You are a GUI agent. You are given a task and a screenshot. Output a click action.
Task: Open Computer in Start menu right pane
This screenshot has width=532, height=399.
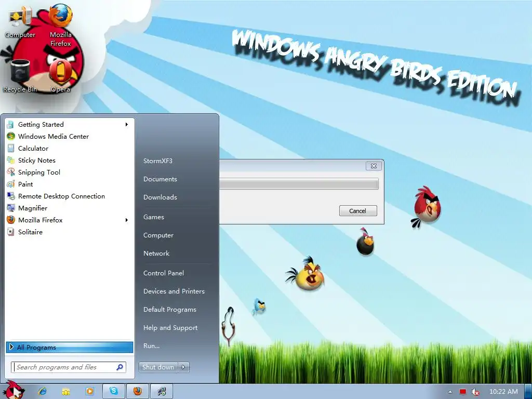click(158, 235)
